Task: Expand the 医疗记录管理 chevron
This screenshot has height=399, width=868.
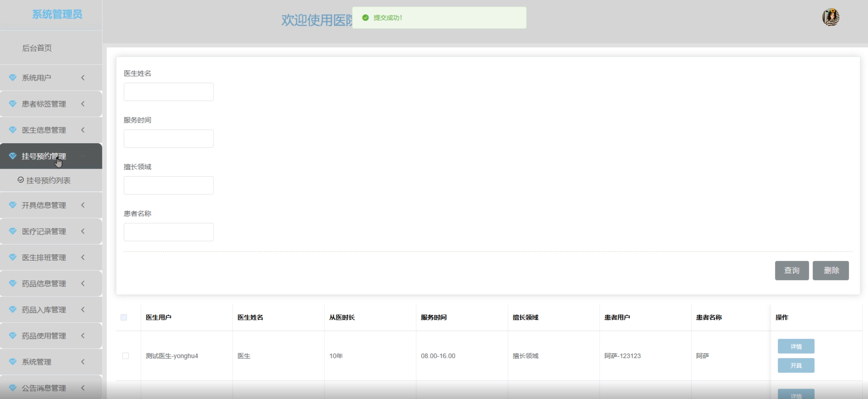Action: point(83,231)
